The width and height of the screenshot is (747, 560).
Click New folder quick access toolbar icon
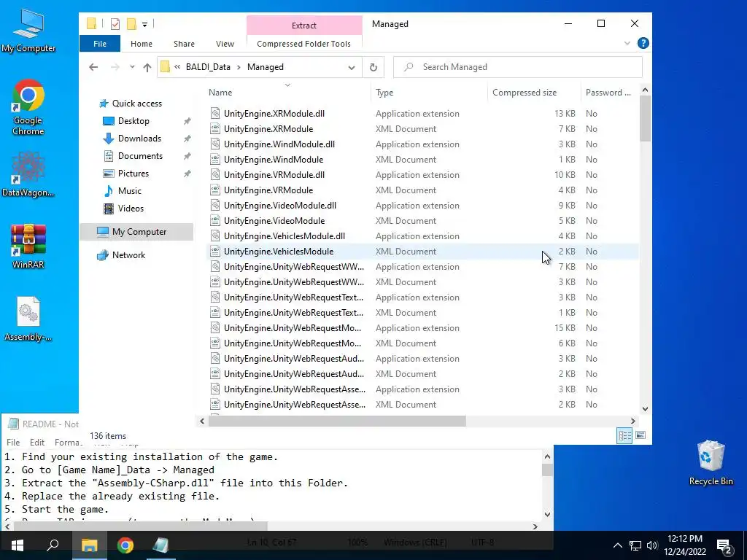click(x=131, y=24)
